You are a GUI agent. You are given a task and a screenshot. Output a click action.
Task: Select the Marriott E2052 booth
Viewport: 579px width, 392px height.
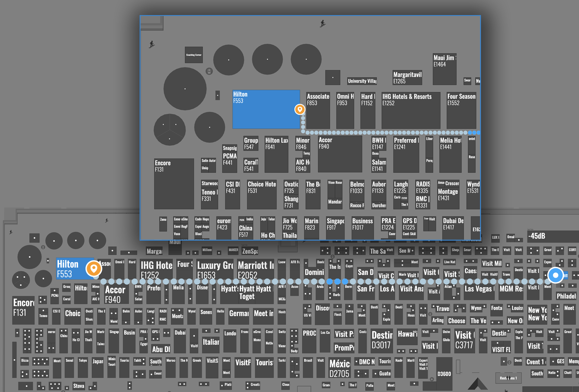(255, 269)
